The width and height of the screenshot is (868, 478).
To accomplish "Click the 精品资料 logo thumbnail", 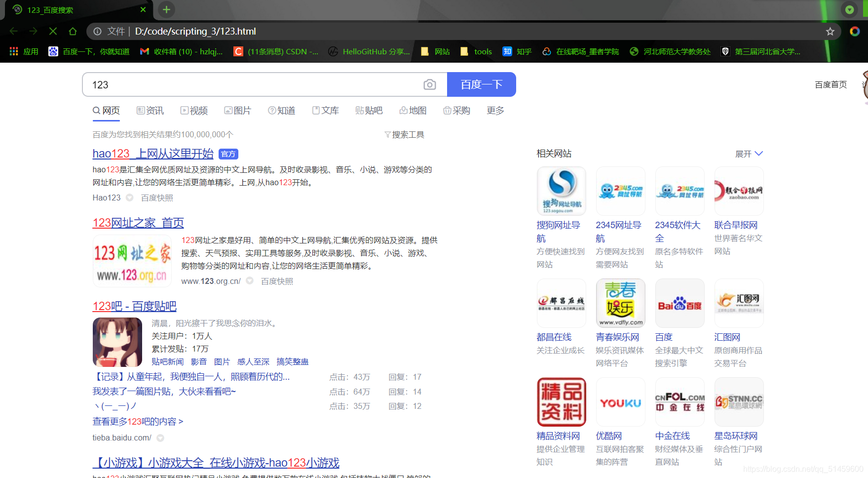I will pos(562,402).
